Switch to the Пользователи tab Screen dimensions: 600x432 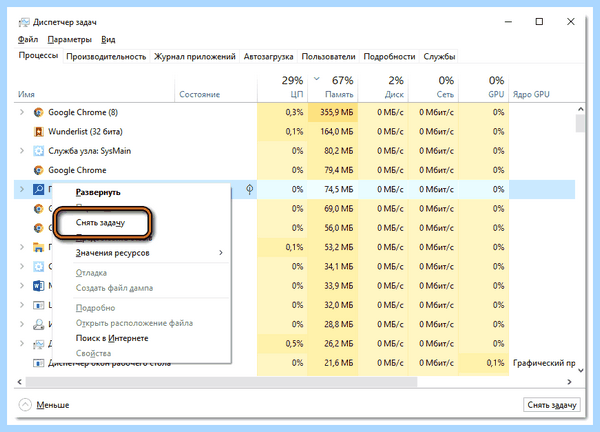pyautogui.click(x=328, y=57)
